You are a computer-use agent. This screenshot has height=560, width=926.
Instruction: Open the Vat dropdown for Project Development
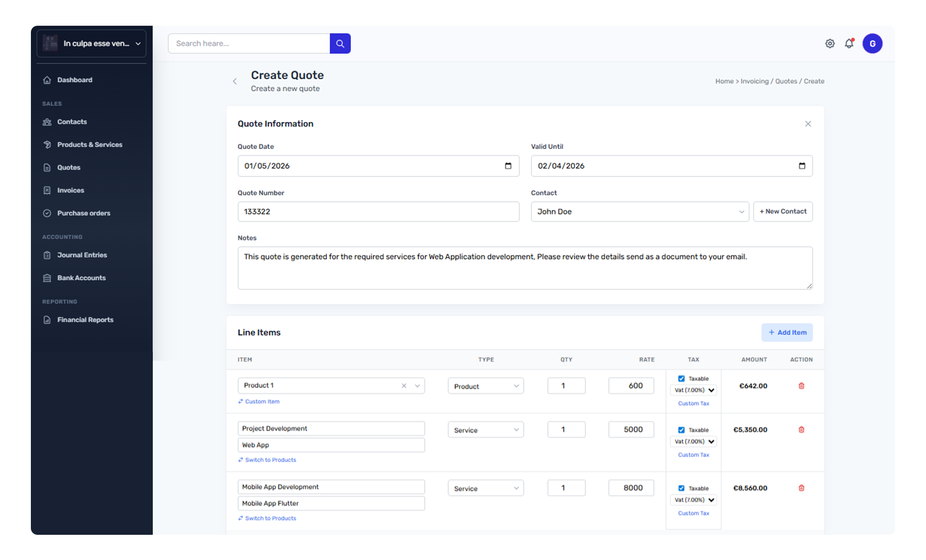point(694,442)
